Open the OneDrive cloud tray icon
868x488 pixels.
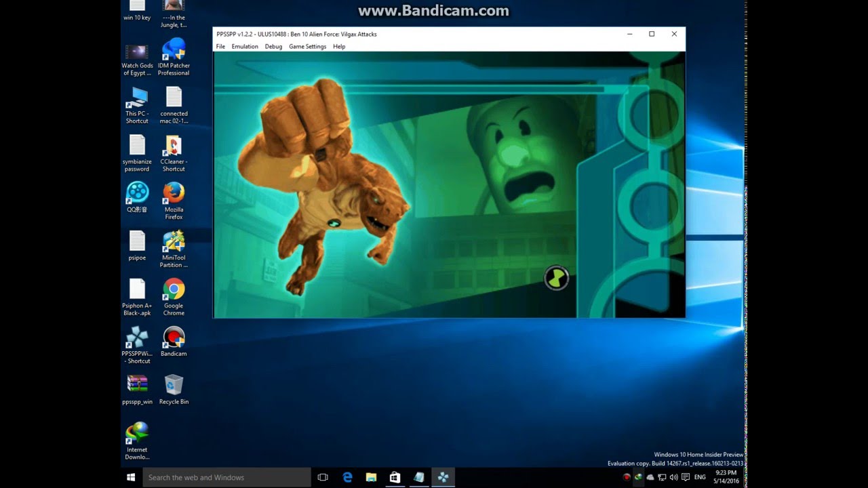[x=650, y=477]
